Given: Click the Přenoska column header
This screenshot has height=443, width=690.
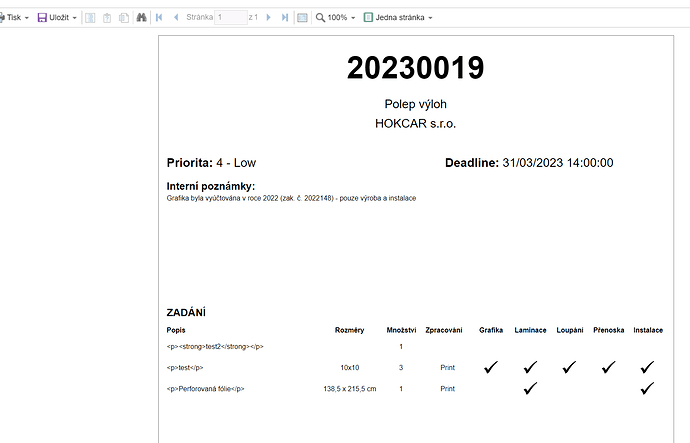Looking at the screenshot, I should point(609,330).
